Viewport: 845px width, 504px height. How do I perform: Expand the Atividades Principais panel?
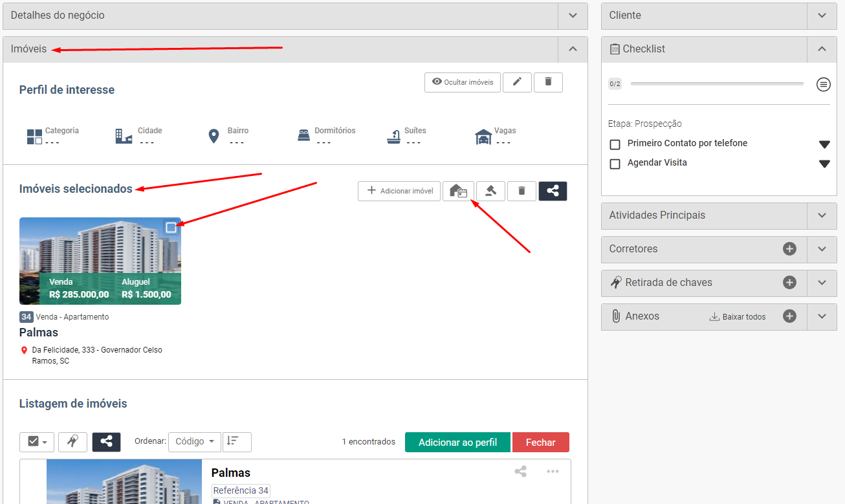(x=822, y=215)
